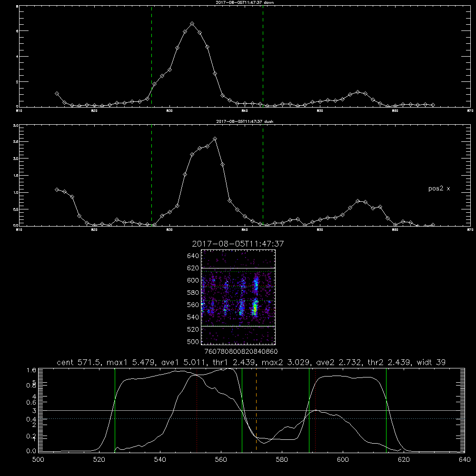Click the '2017-08-05T11:47:37 dawn' plot title

pos(245,2)
